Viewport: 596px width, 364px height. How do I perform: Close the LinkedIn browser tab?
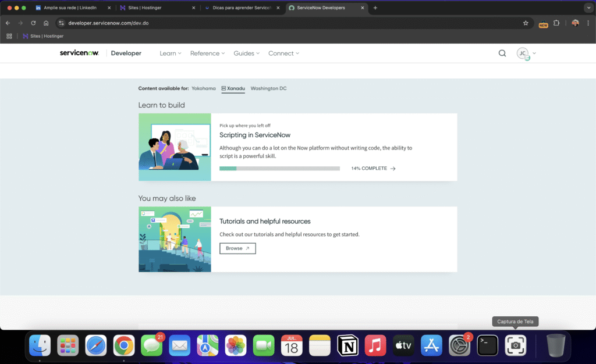[109, 8]
